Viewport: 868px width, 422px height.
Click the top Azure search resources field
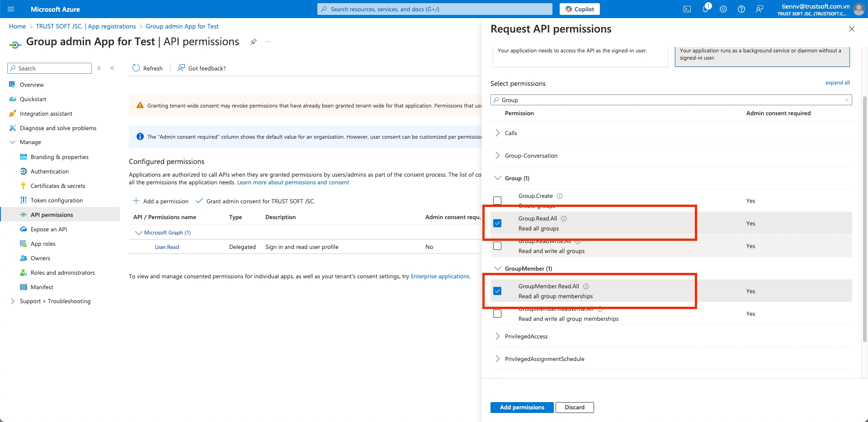click(434, 9)
